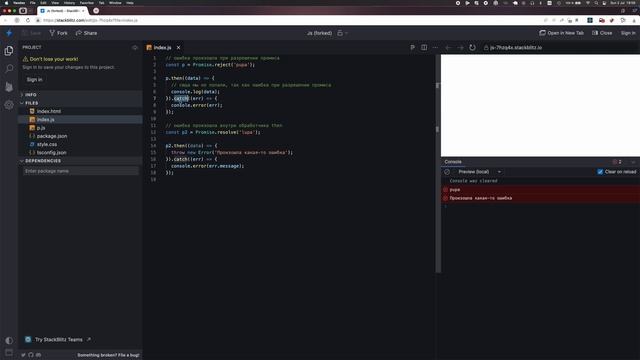This screenshot has width=640, height=360.
Task: Open the File menu in menu bar
Action: pos(32,3)
